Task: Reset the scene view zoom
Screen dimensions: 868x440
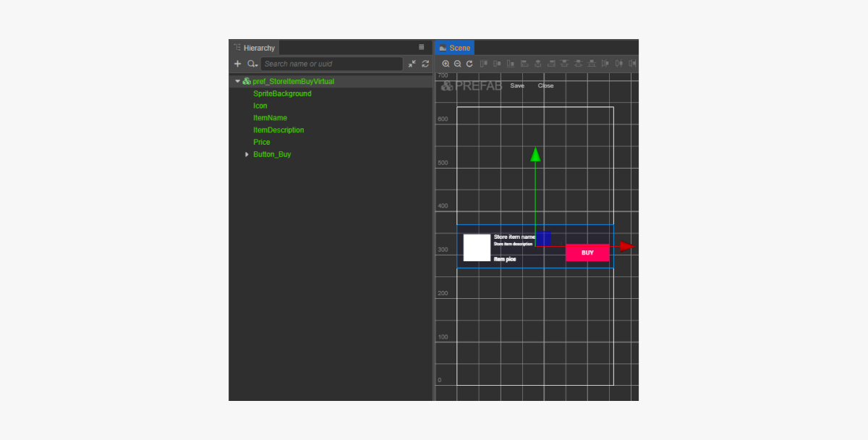Action: [x=469, y=64]
